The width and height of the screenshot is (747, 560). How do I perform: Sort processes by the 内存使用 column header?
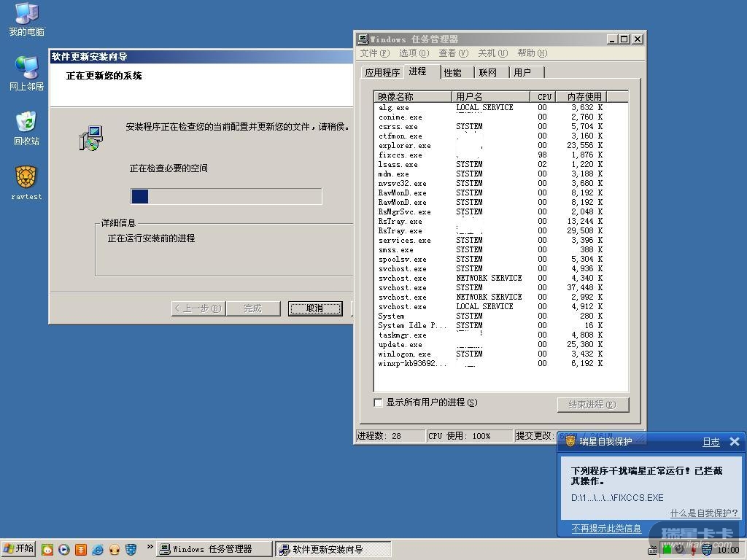(x=581, y=97)
